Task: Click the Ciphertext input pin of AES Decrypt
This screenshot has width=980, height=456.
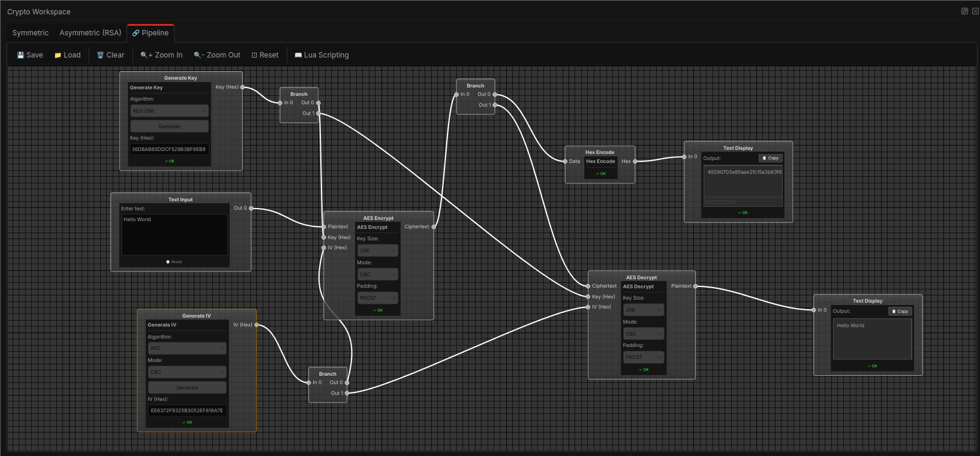Action: tap(588, 286)
